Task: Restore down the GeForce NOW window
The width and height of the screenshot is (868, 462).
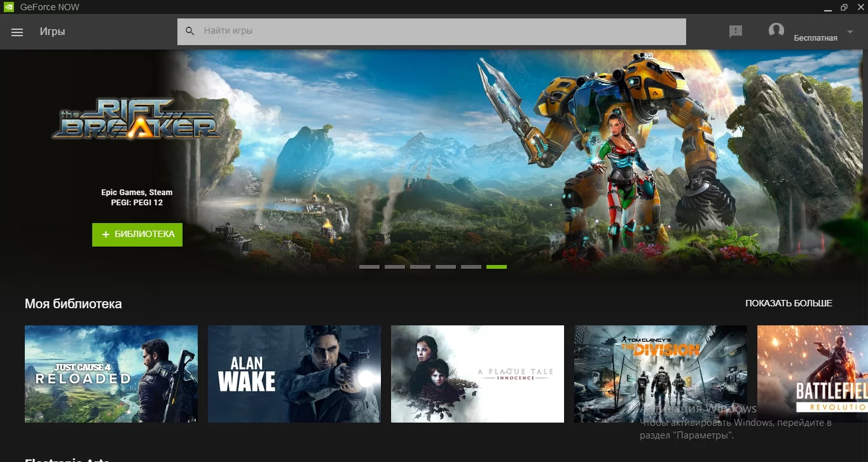Action: [844, 7]
